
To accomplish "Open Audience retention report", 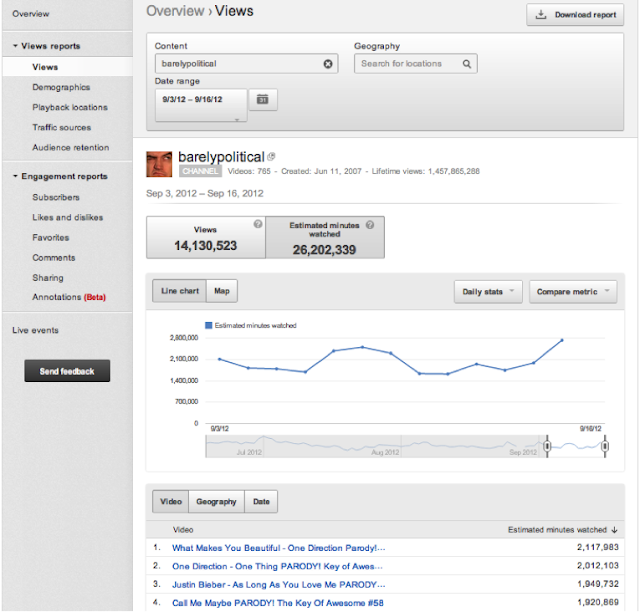I will pyautogui.click(x=71, y=147).
